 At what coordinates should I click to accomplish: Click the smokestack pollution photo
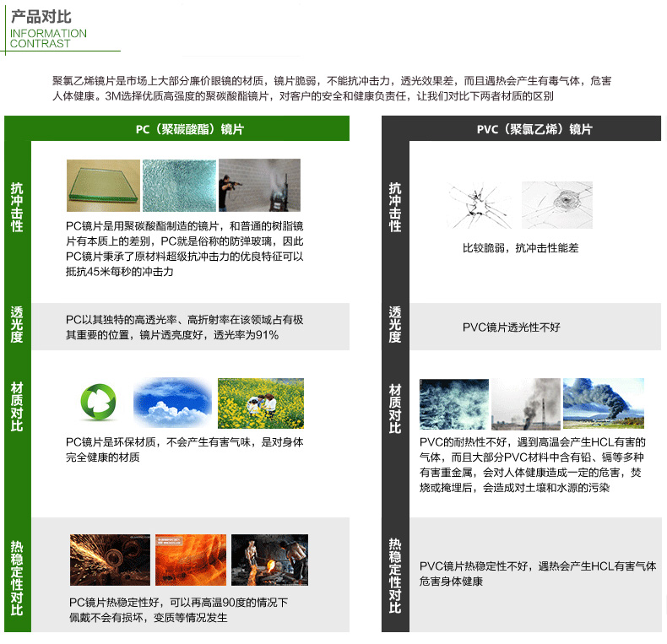pyautogui.click(x=526, y=404)
